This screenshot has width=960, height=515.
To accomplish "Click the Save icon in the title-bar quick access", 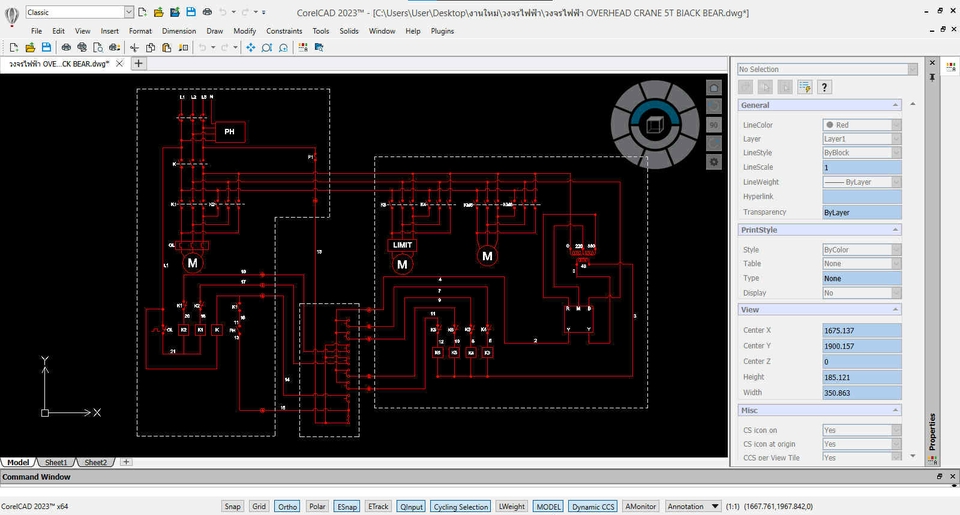I will pyautogui.click(x=191, y=12).
